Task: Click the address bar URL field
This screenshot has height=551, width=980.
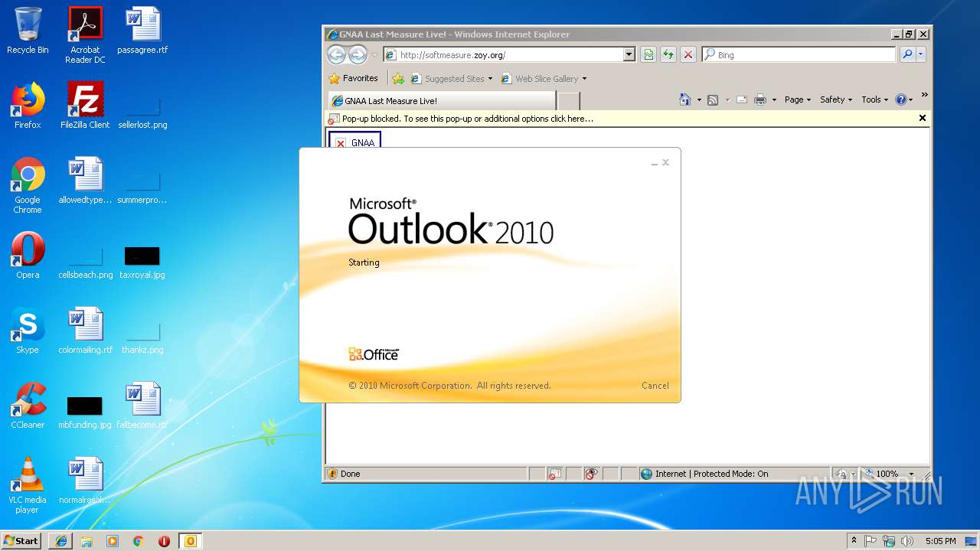Action: pos(503,54)
